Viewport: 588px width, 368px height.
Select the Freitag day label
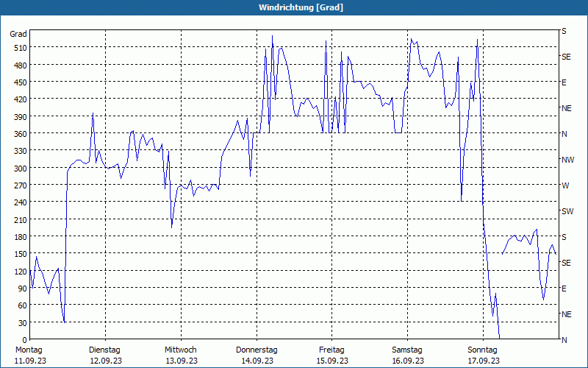(x=332, y=350)
